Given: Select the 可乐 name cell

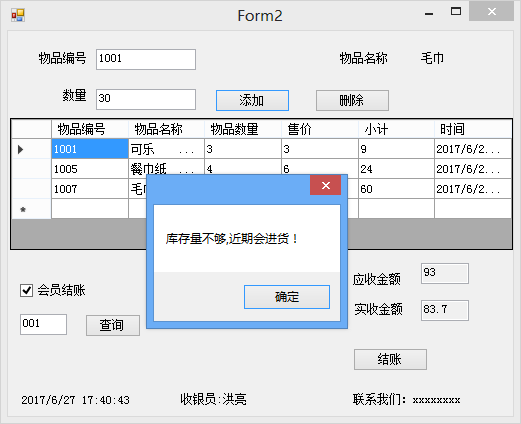Looking at the screenshot, I should (166, 149).
